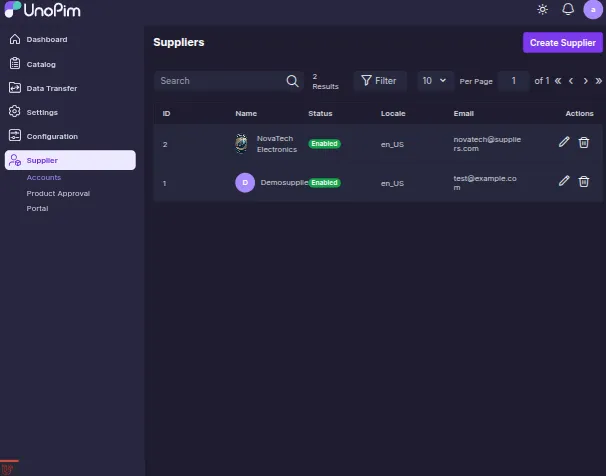Open Accounts submenu link
This screenshot has width=606, height=476.
[44, 177]
